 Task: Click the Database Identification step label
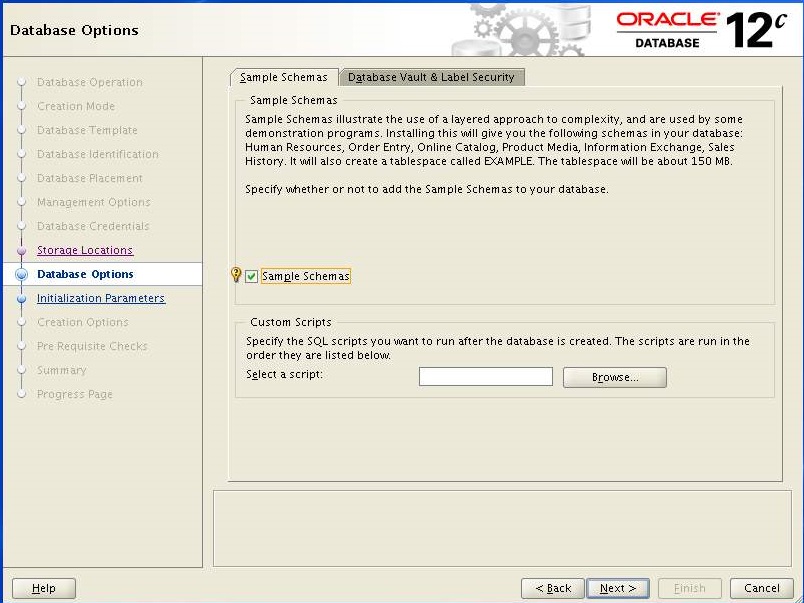pyautogui.click(x=97, y=154)
